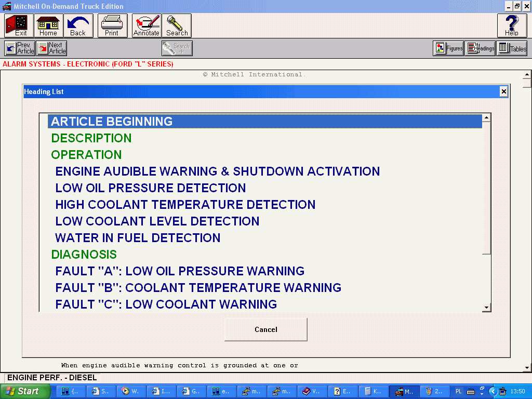Click the heading list scroll-up arrow
The width and height of the screenshot is (532, 399).
tap(486, 118)
